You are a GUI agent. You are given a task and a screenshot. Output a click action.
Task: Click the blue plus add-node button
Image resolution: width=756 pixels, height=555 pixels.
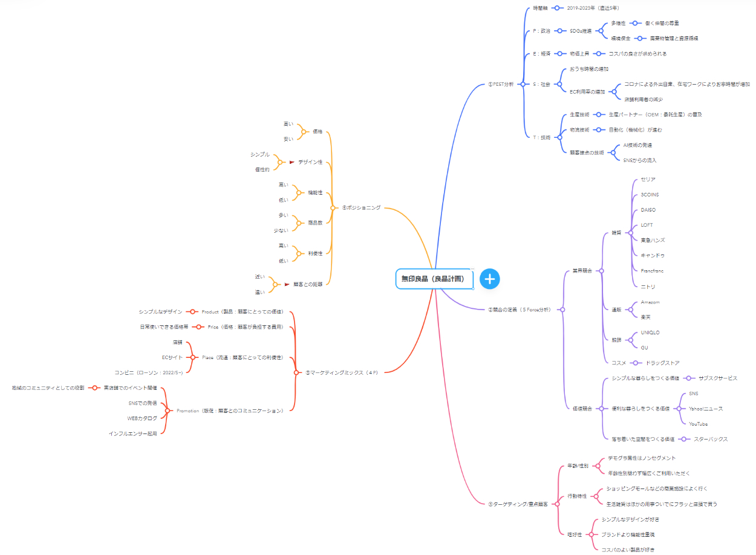pos(490,279)
